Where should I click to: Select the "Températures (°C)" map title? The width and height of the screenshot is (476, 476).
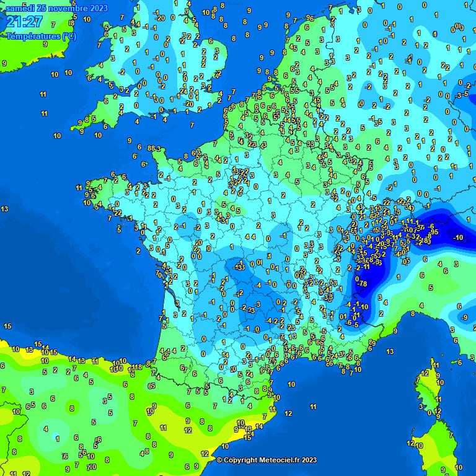pyautogui.click(x=41, y=37)
